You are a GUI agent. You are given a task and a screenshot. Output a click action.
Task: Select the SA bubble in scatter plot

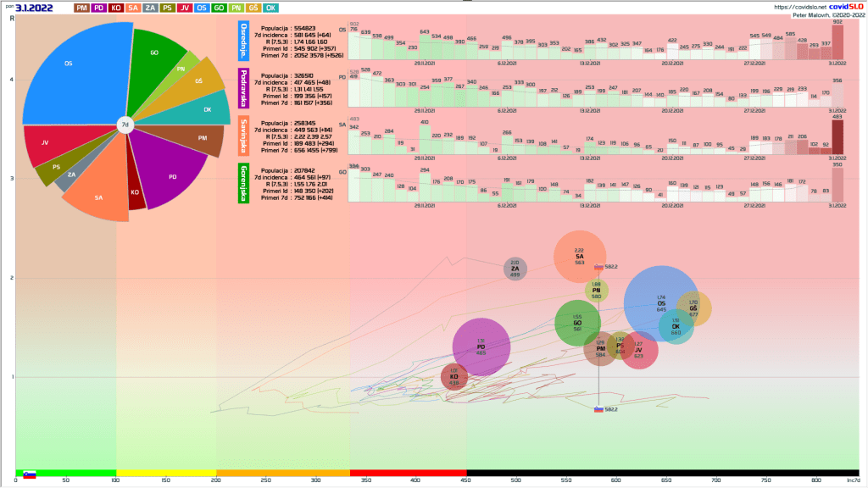point(580,257)
